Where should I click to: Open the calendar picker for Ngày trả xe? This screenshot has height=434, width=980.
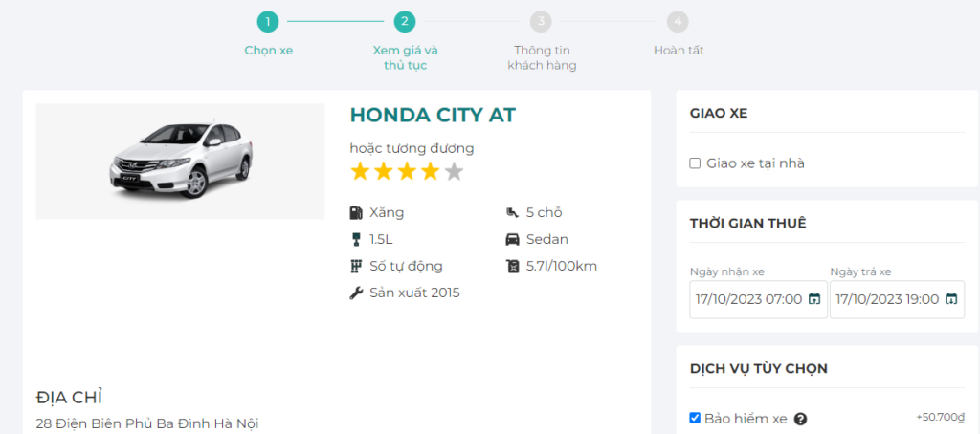(x=951, y=299)
